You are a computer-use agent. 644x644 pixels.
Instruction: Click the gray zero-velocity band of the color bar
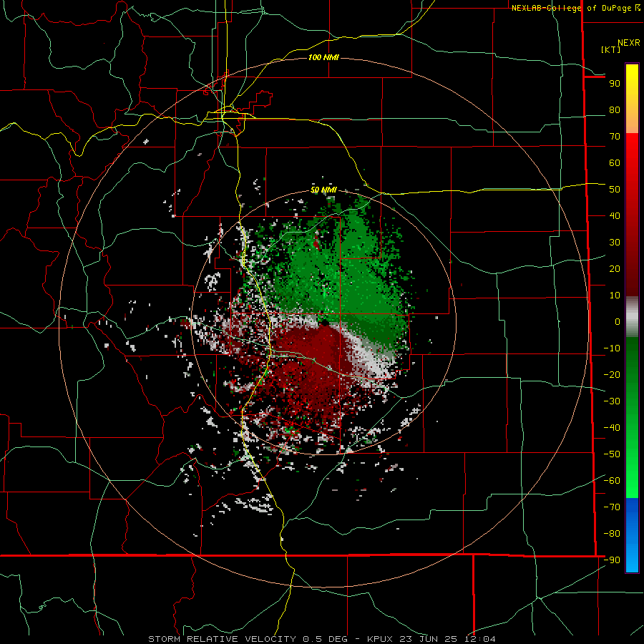click(x=632, y=317)
